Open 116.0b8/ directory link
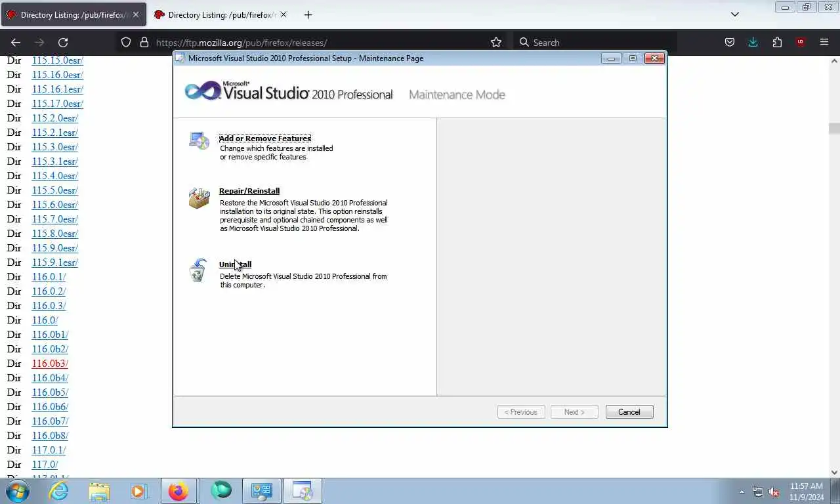 click(50, 436)
